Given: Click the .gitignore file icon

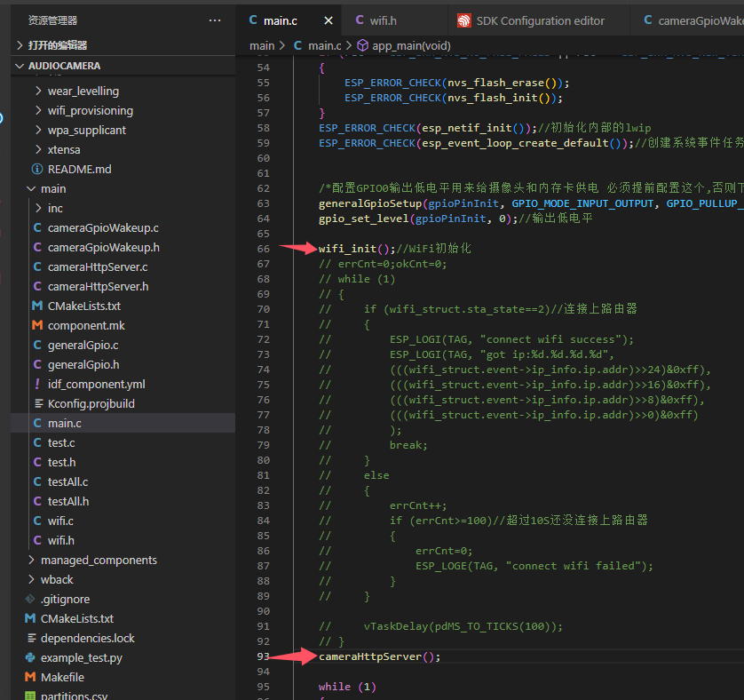Looking at the screenshot, I should (x=30, y=599).
